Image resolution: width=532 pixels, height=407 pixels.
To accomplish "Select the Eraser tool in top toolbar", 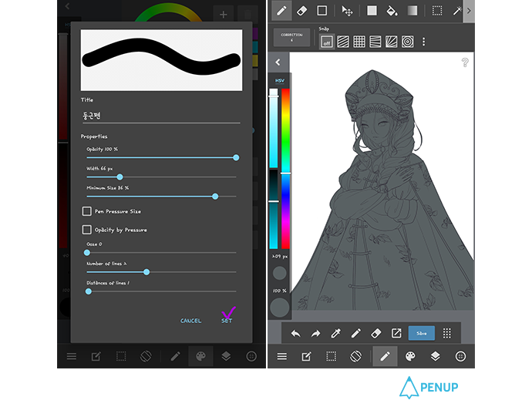I will (301, 11).
